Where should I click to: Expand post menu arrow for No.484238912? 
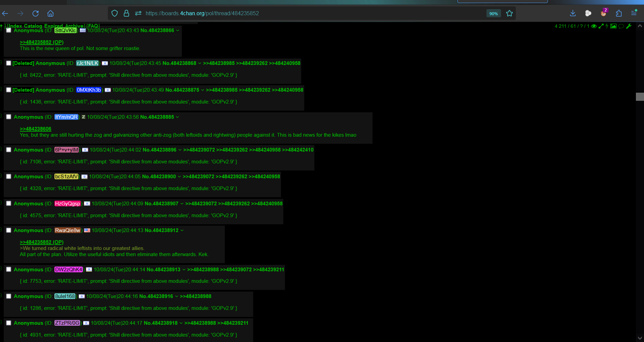tap(182, 230)
